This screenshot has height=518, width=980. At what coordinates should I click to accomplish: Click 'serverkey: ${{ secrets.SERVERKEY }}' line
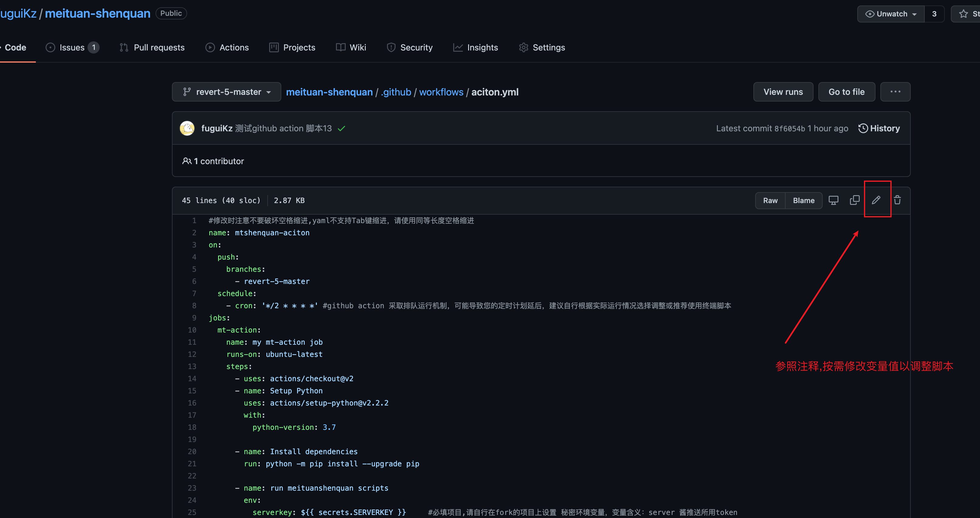(329, 512)
